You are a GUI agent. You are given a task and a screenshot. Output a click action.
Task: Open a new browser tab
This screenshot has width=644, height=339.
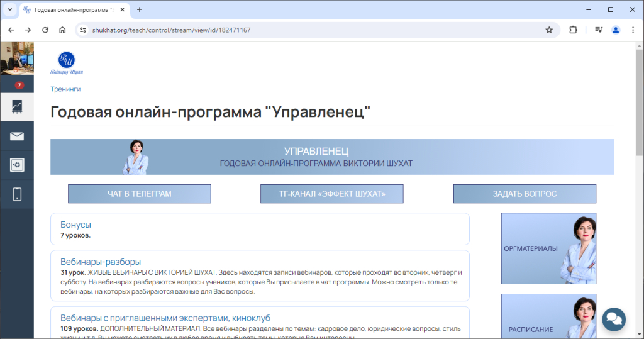pyautogui.click(x=140, y=9)
